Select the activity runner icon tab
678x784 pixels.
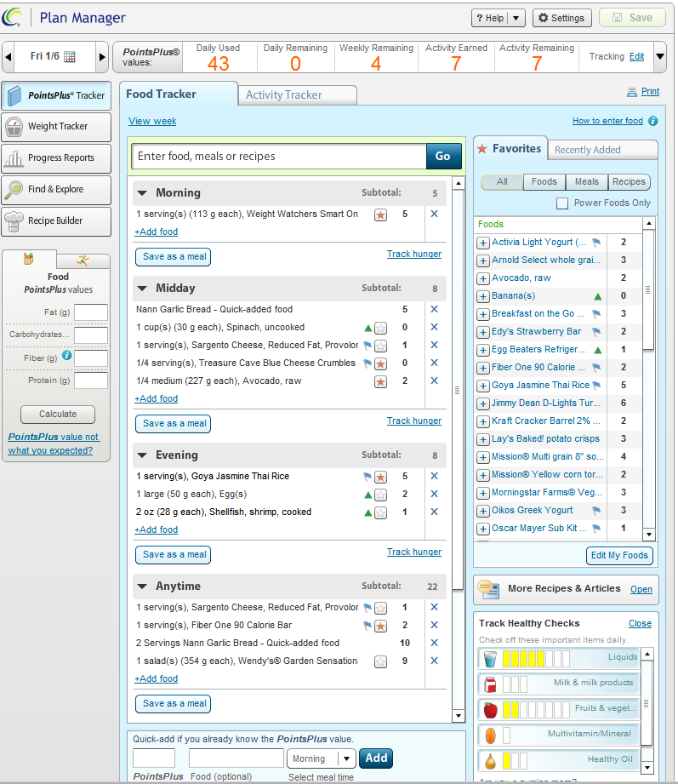(83, 260)
